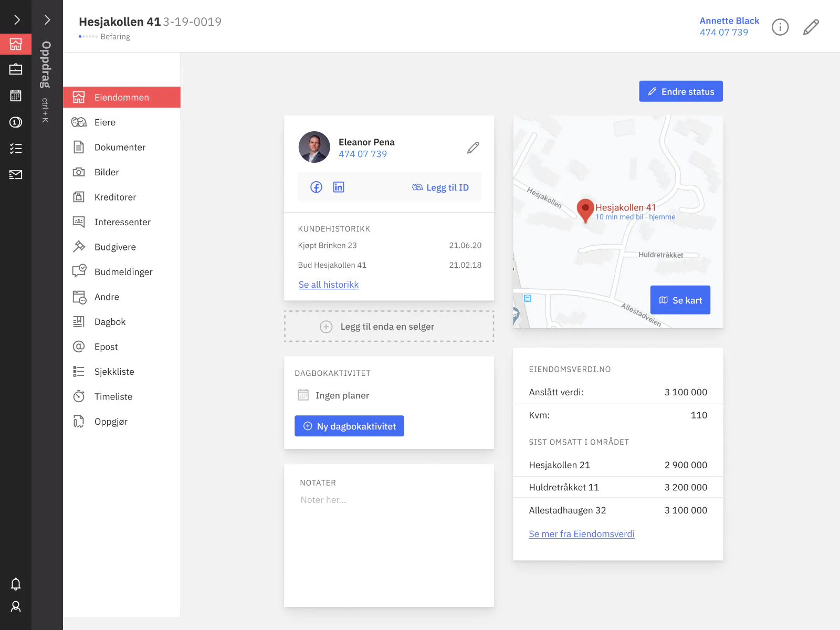Edit Eleanor Pena using the pencil icon
This screenshot has height=630, width=840.
[x=472, y=148]
